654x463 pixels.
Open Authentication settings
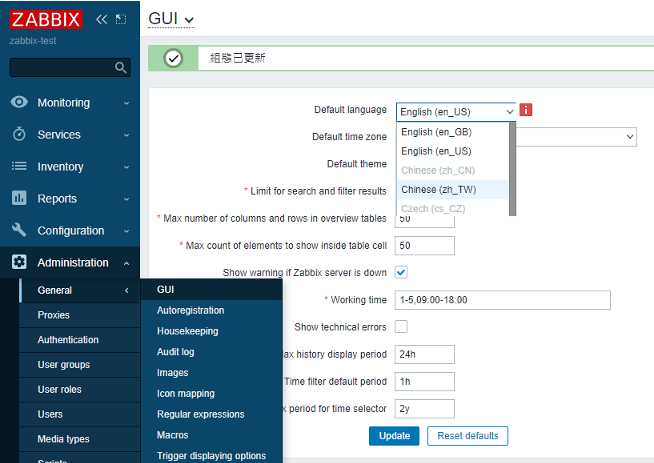point(80,340)
